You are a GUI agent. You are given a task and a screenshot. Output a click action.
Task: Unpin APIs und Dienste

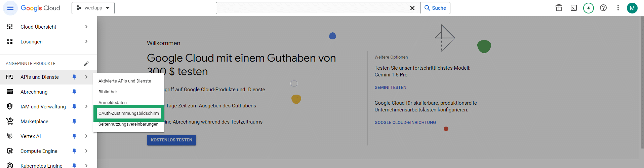pos(74,77)
